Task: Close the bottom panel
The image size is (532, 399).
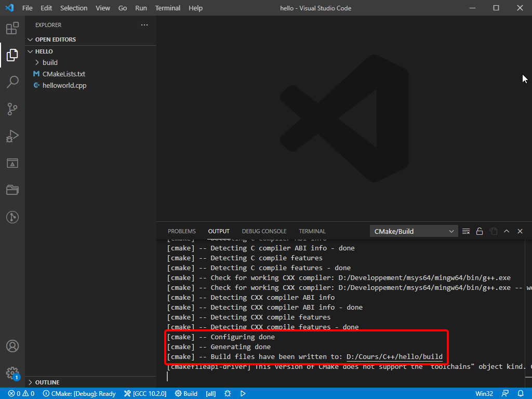Action: pyautogui.click(x=520, y=231)
